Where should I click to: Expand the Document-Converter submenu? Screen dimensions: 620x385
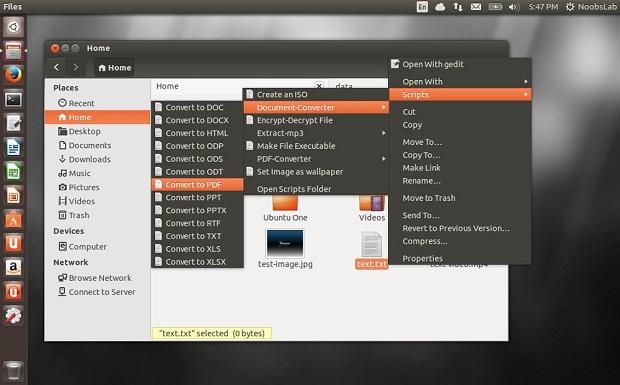[x=316, y=107]
